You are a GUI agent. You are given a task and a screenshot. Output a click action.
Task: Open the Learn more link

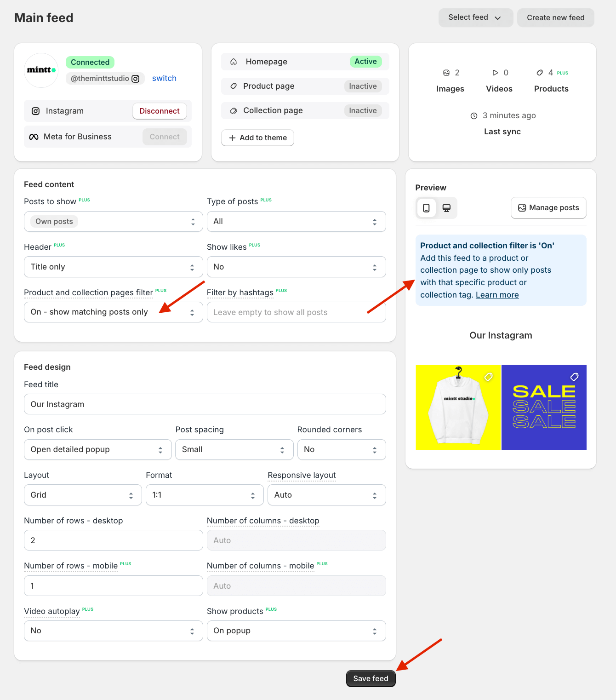coord(497,295)
